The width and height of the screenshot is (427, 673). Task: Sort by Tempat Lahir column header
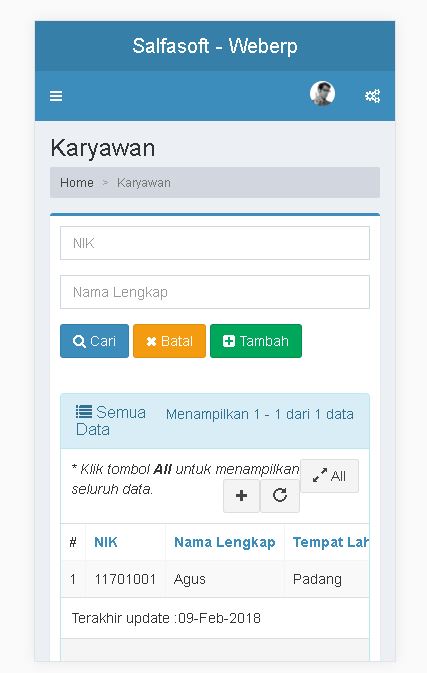click(330, 542)
